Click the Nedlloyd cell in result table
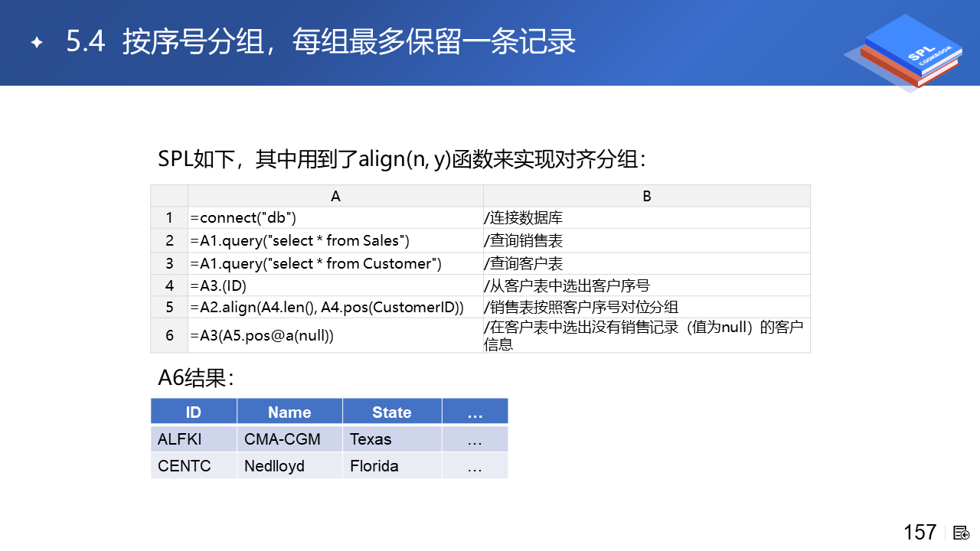 coord(289,465)
